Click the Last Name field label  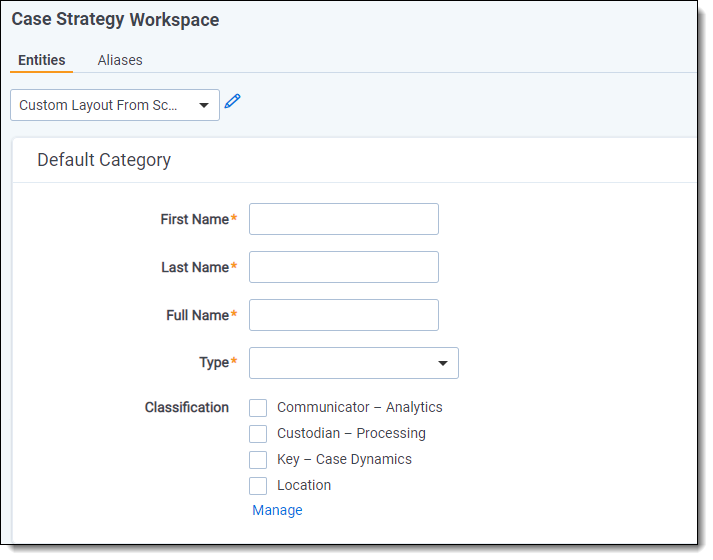point(195,267)
